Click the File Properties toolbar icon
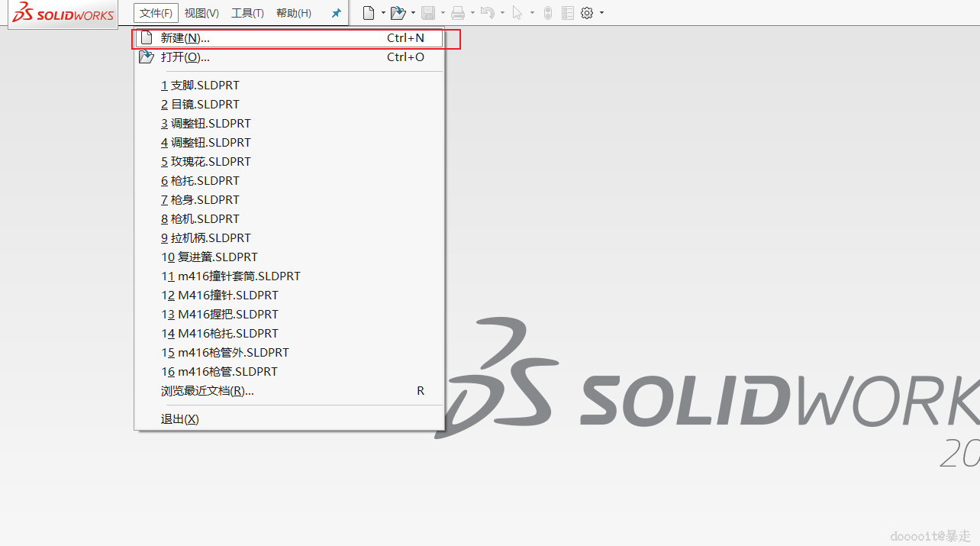 click(568, 13)
